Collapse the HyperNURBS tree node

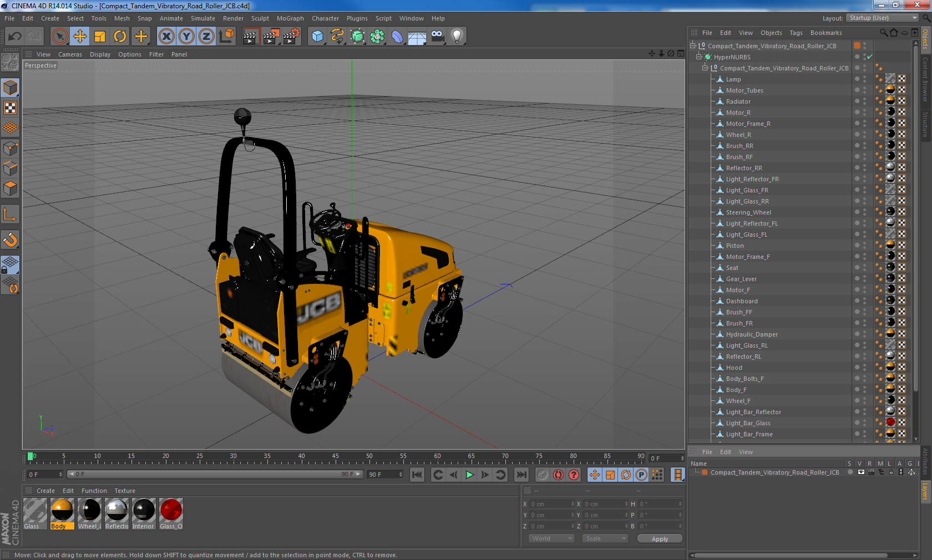tap(699, 57)
